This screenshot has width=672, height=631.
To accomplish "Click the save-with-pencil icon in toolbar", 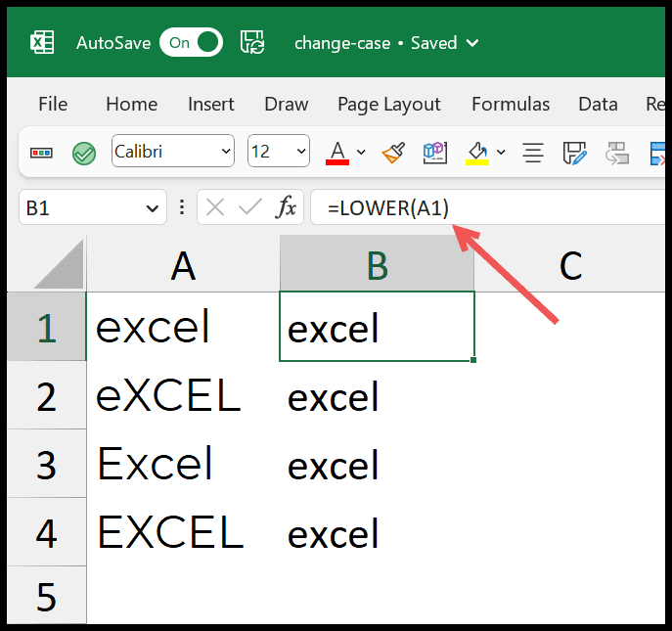I will point(574,153).
